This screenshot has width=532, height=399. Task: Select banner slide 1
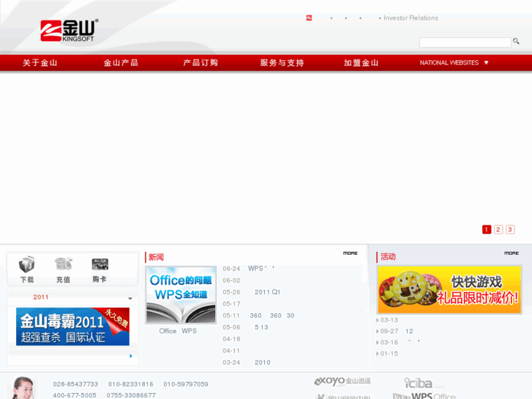pyautogui.click(x=487, y=230)
